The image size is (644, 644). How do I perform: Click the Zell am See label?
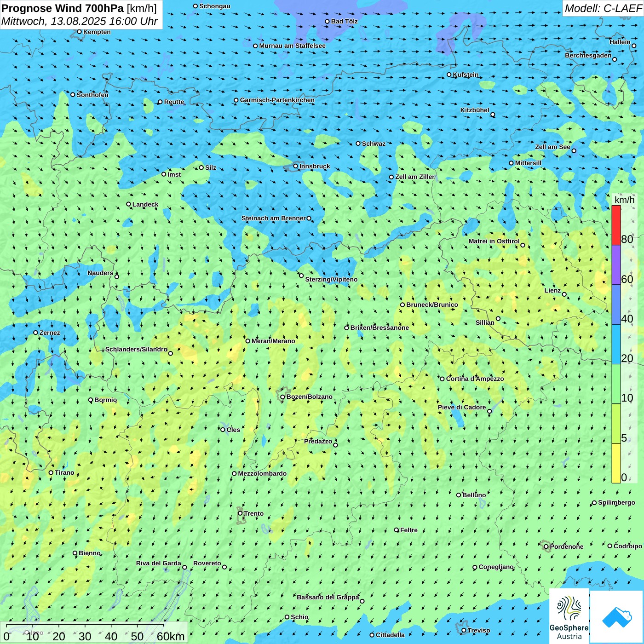(x=552, y=147)
